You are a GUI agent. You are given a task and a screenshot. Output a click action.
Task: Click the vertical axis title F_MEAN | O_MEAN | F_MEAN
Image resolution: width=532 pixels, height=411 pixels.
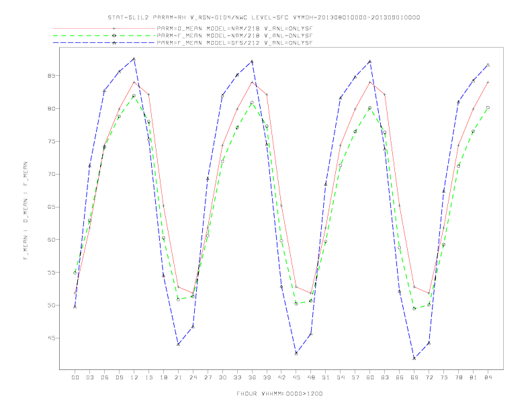26,211
